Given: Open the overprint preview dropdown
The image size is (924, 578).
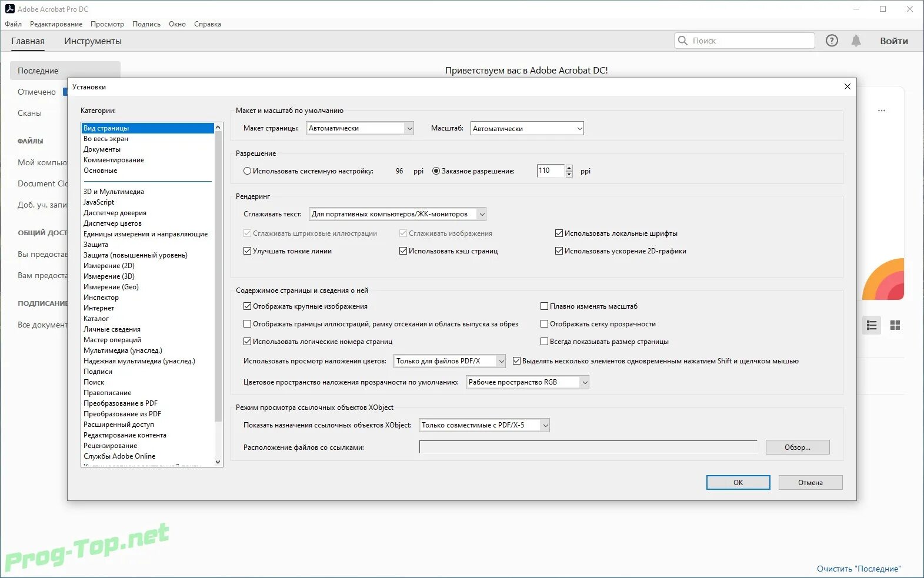Looking at the screenshot, I should point(450,361).
